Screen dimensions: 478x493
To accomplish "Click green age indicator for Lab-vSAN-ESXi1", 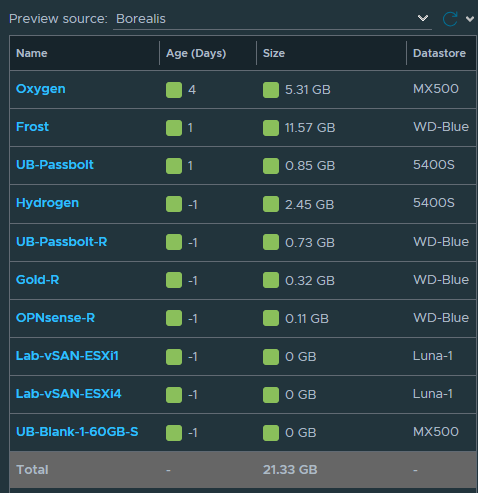I will click(x=174, y=357).
